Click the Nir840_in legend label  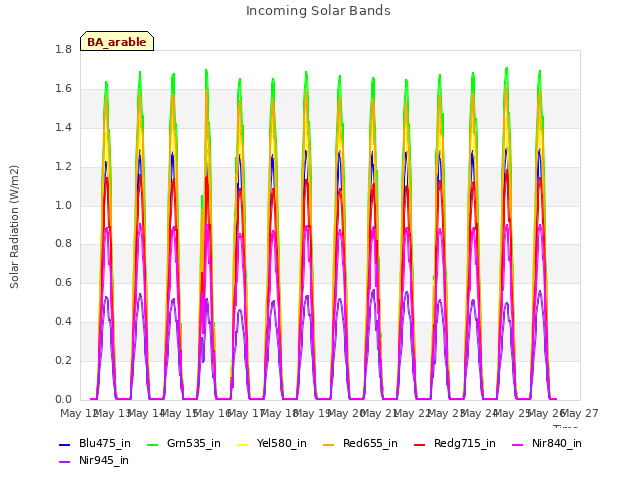(557, 443)
